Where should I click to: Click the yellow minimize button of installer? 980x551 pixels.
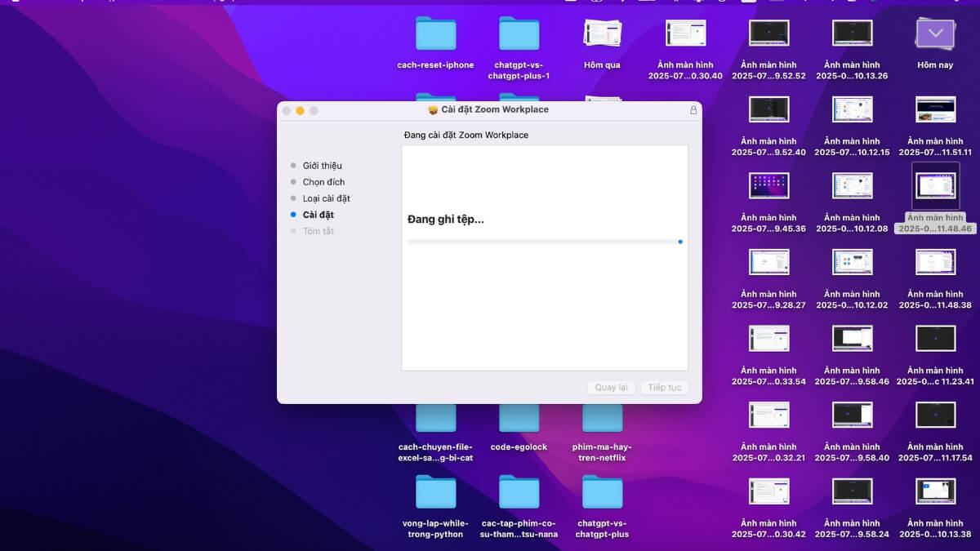click(300, 110)
